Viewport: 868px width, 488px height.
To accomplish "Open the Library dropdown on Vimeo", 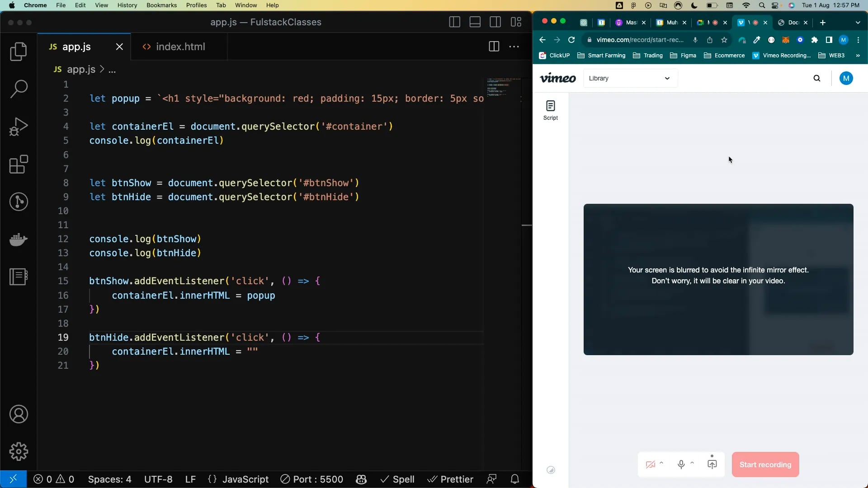I will click(630, 78).
